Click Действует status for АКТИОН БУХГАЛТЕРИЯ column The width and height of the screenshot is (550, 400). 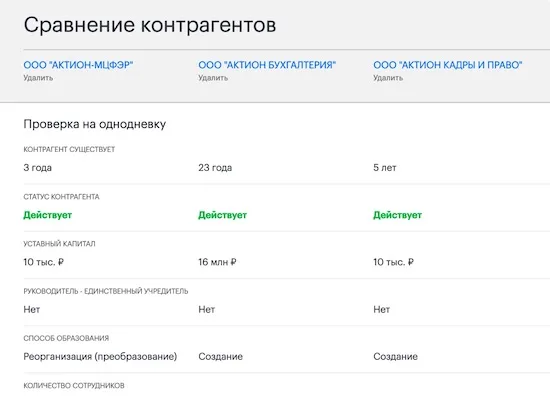click(222, 215)
